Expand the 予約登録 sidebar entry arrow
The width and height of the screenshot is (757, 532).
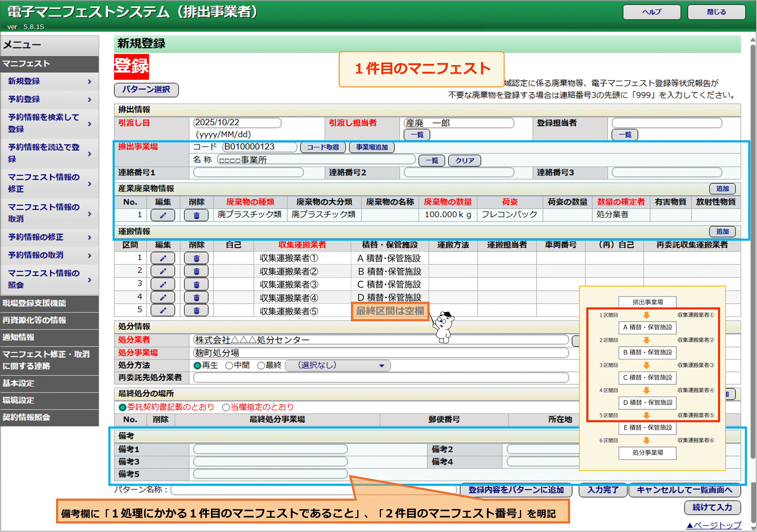(x=90, y=100)
